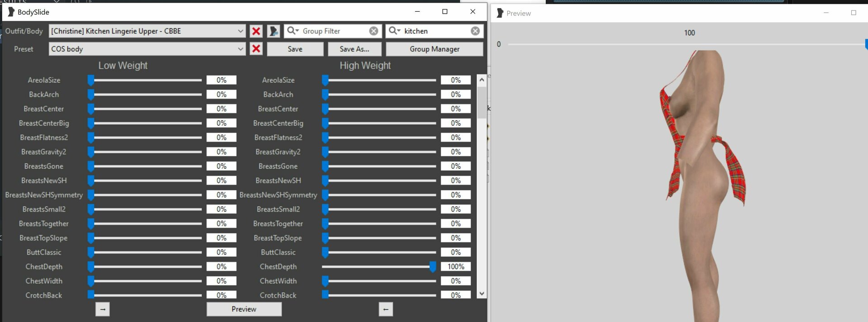Click the slider list scrollbar thumb

pos(481,102)
